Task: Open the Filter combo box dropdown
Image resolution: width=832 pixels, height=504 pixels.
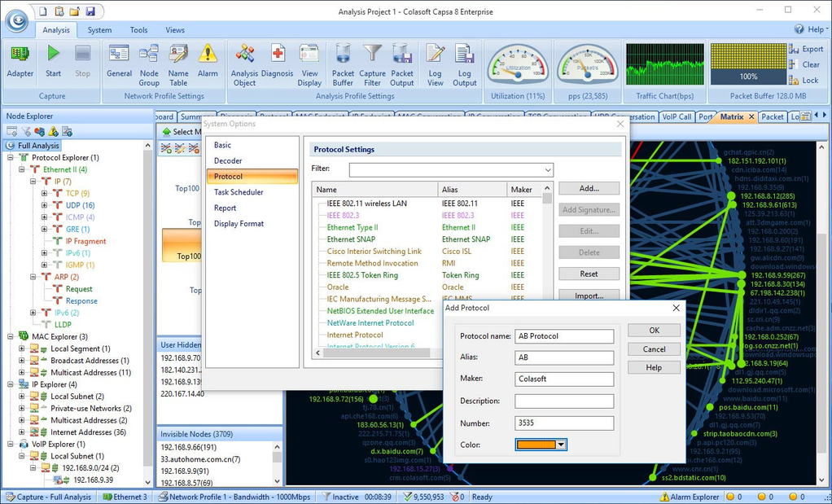Action: pos(548,170)
